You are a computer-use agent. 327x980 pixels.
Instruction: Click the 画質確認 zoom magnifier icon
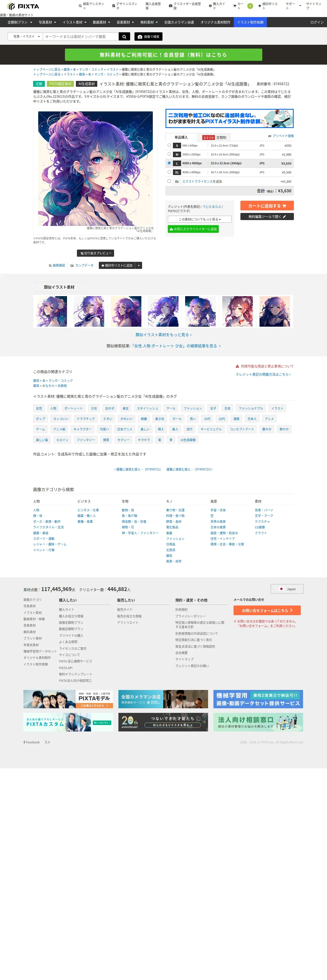coord(50,266)
